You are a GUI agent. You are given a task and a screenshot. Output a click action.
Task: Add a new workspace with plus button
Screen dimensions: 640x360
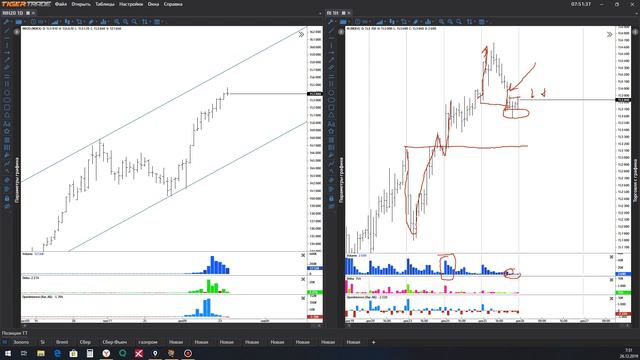373,342
